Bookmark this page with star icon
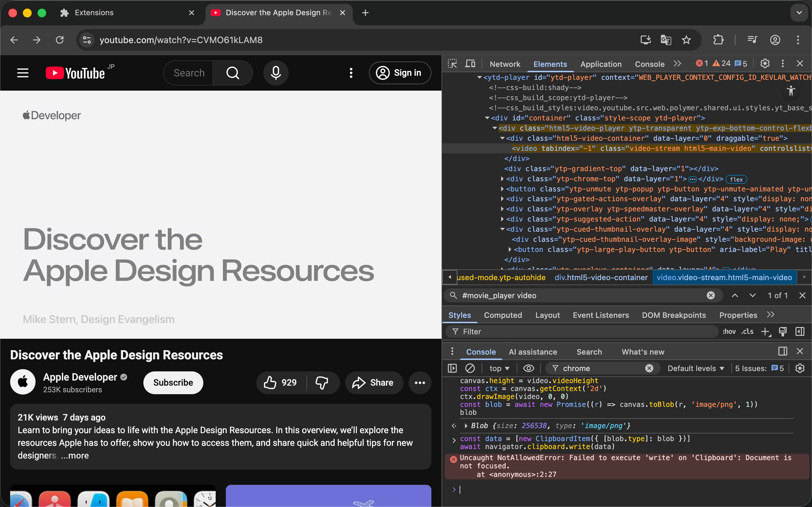812x507 pixels. [x=686, y=40]
